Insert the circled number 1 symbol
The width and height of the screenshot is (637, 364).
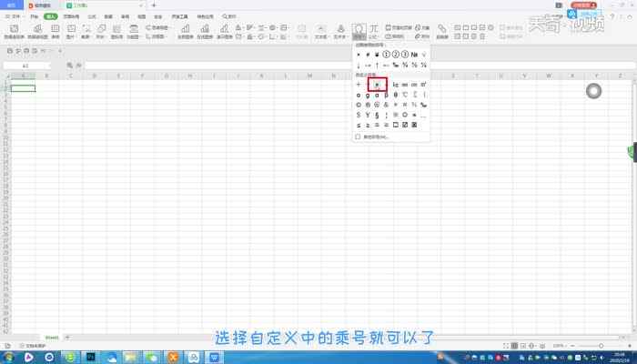click(x=386, y=55)
